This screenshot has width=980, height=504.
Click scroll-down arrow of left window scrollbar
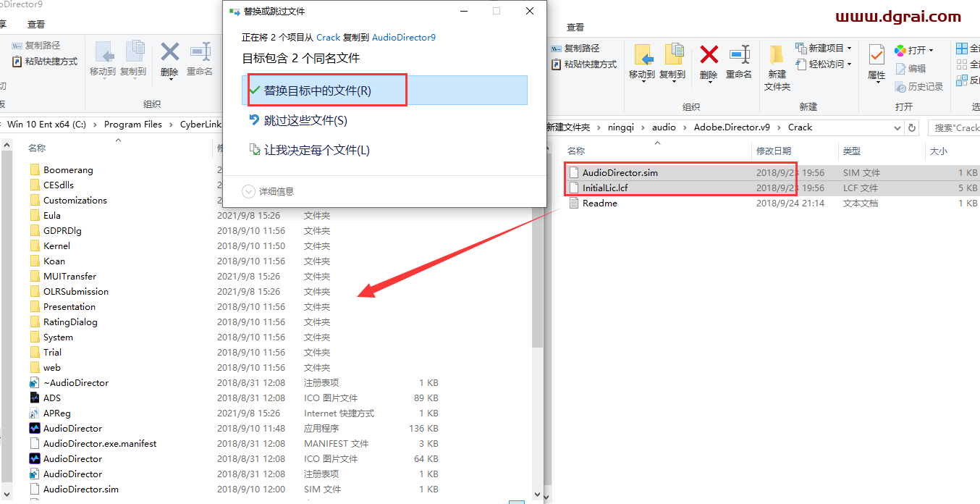point(7,495)
